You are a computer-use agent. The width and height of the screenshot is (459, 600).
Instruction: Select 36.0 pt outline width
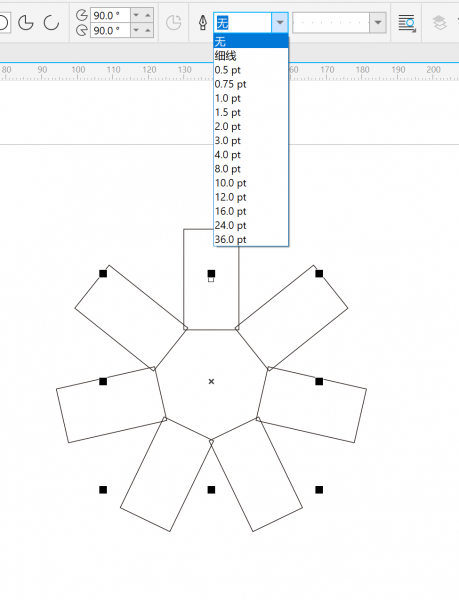[251, 240]
